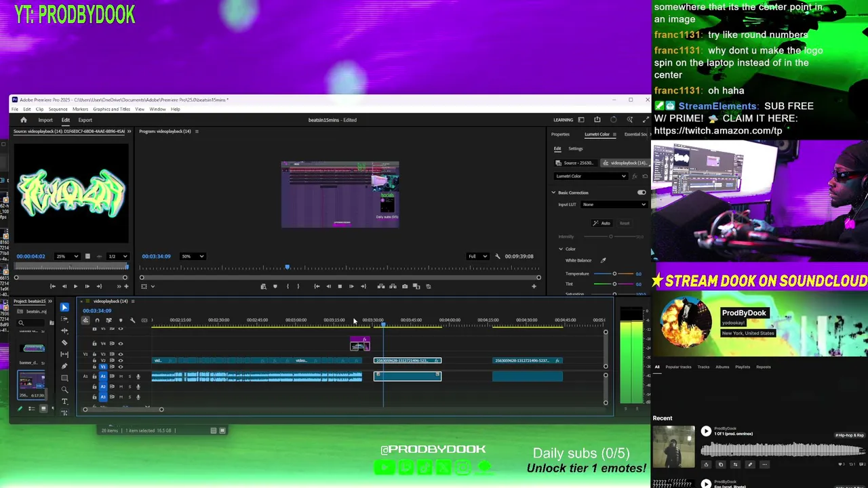Open Albums tab on SoundCloud profile
The height and width of the screenshot is (488, 868).
tap(722, 367)
